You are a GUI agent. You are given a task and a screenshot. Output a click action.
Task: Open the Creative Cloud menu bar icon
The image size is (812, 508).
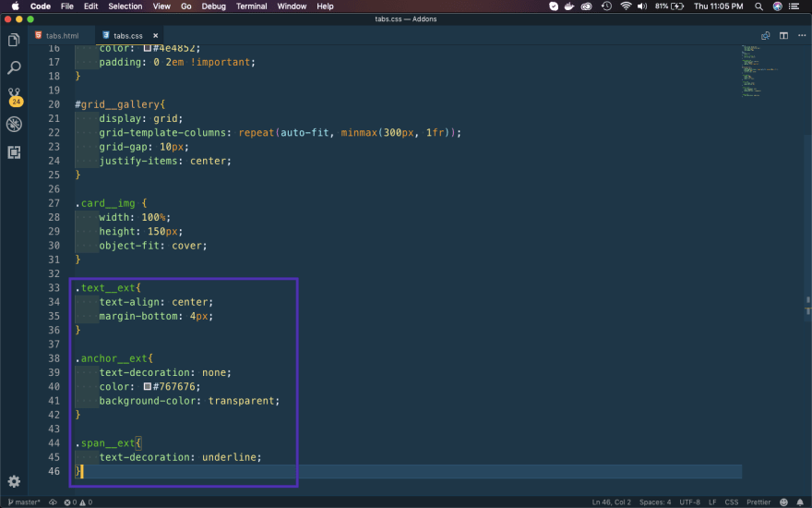pyautogui.click(x=586, y=6)
